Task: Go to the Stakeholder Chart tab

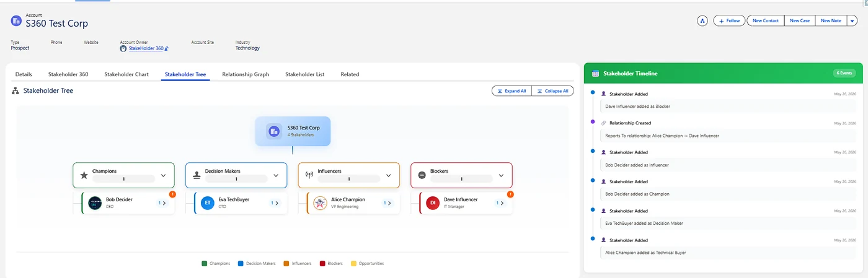Action: [126, 74]
